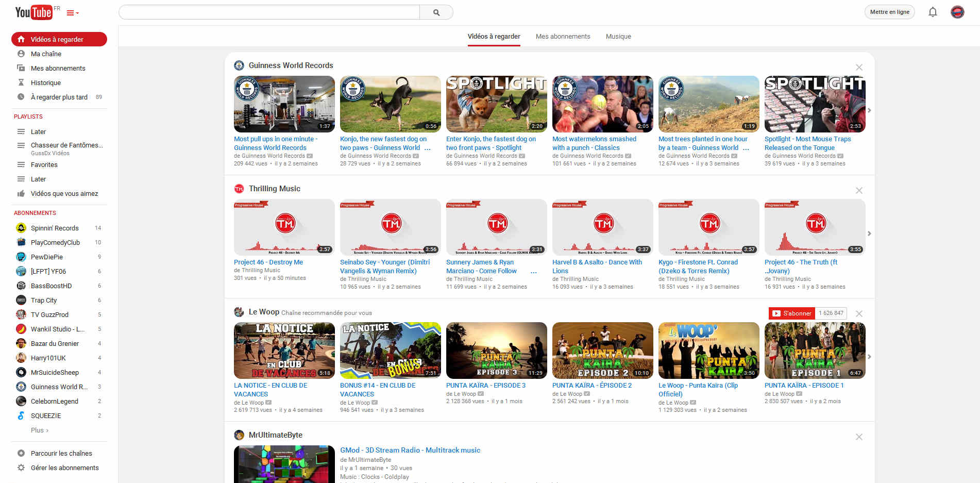The width and height of the screenshot is (980, 483).
Task: Open 'PUNTA KAÏRA - EPISODE 3' thumbnail
Action: 497,351
